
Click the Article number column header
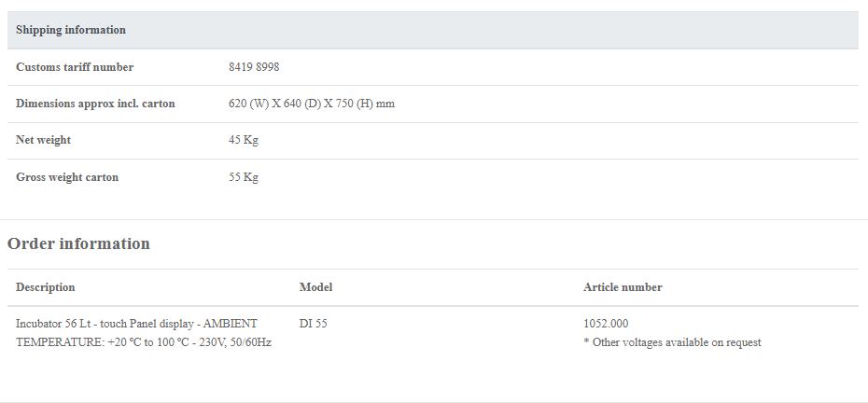tap(623, 287)
